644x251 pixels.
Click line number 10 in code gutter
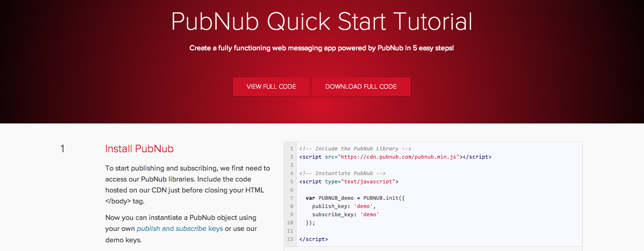(x=290, y=223)
